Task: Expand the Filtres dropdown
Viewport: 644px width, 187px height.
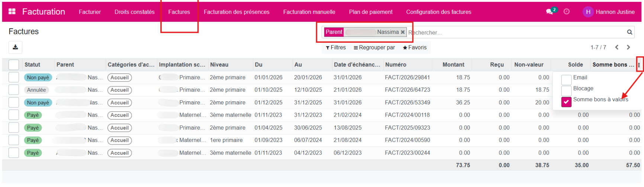Action: pyautogui.click(x=336, y=48)
